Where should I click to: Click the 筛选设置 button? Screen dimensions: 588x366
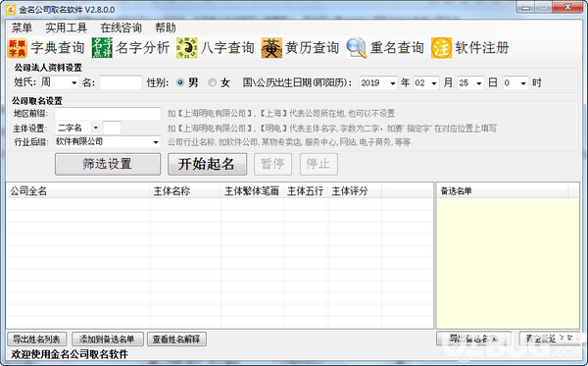tap(108, 164)
